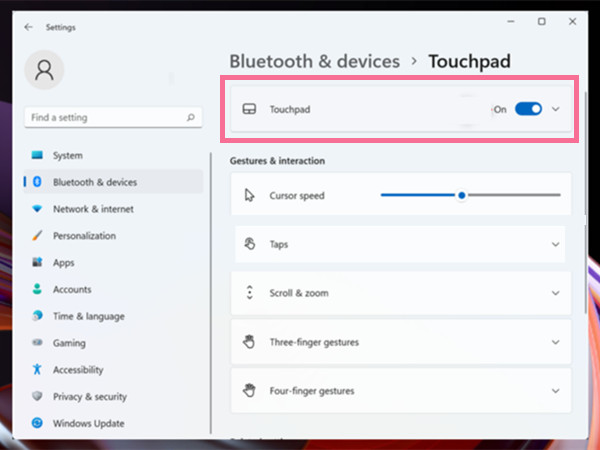This screenshot has height=450, width=600.
Task: Expand Three-finger gestures section
Action: pyautogui.click(x=556, y=342)
